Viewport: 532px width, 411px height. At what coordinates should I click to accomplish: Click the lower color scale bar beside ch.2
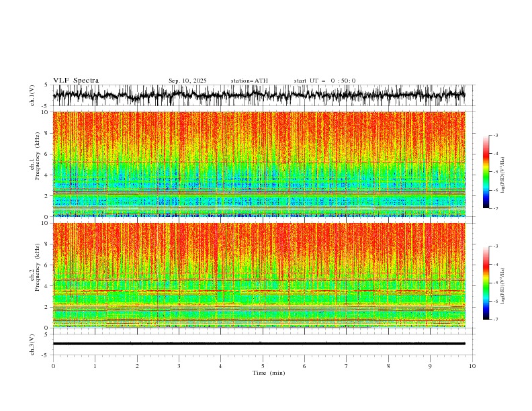486,283
